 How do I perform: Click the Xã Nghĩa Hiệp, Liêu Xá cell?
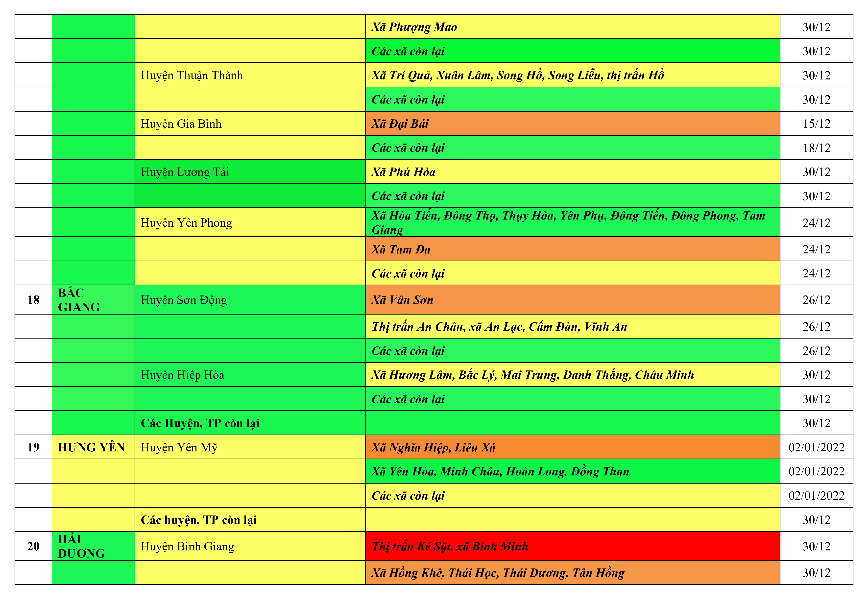coord(572,447)
